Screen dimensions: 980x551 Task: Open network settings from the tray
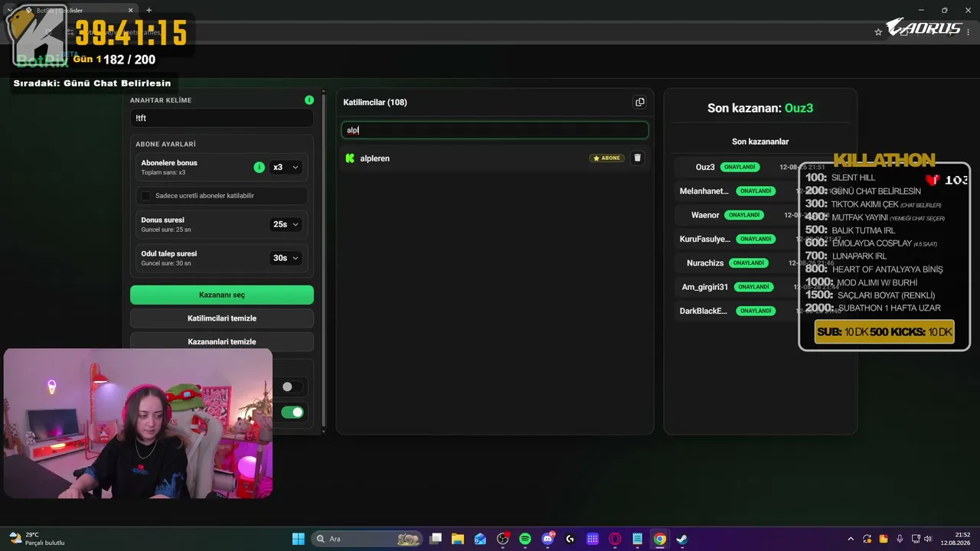916,539
